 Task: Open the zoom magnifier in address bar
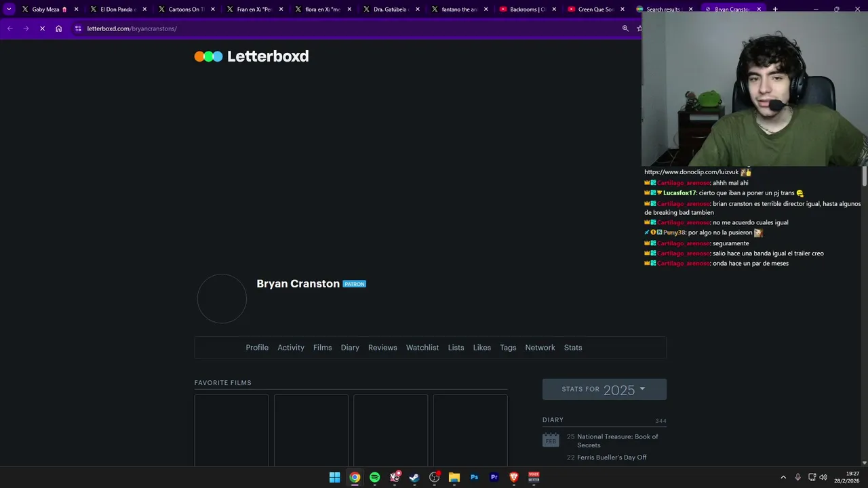[x=625, y=28]
